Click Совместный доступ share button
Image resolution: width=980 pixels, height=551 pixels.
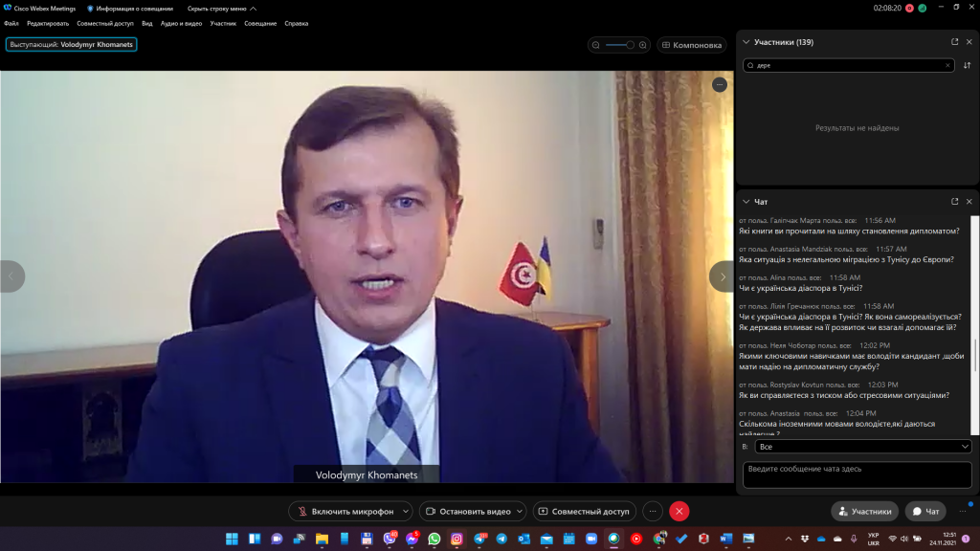(584, 512)
